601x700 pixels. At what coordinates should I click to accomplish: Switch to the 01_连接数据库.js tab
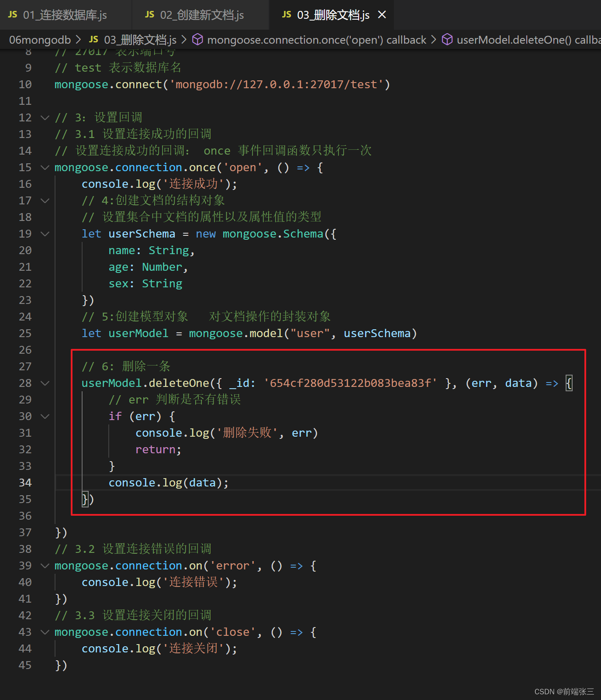coord(66,15)
